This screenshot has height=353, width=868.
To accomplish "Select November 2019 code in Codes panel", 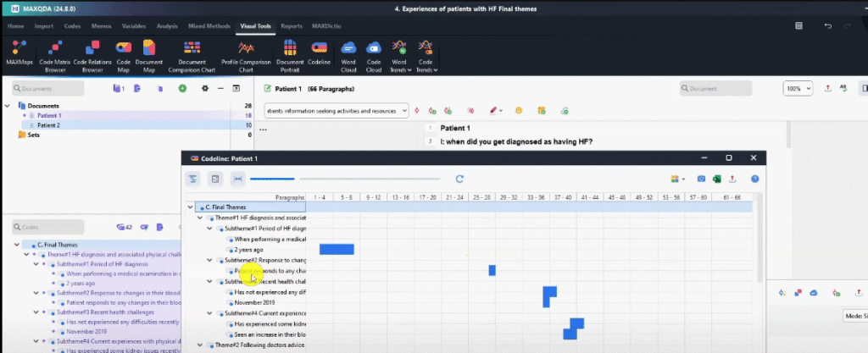I will (x=86, y=332).
